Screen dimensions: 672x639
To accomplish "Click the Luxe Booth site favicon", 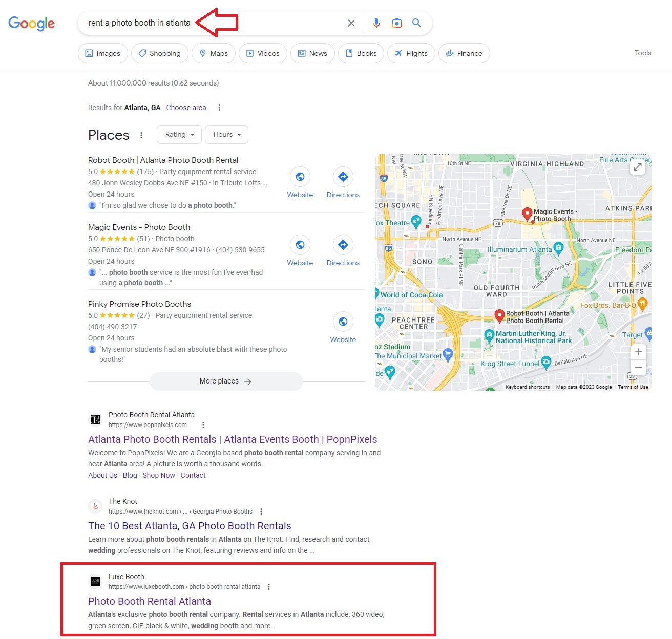I will tap(95, 581).
